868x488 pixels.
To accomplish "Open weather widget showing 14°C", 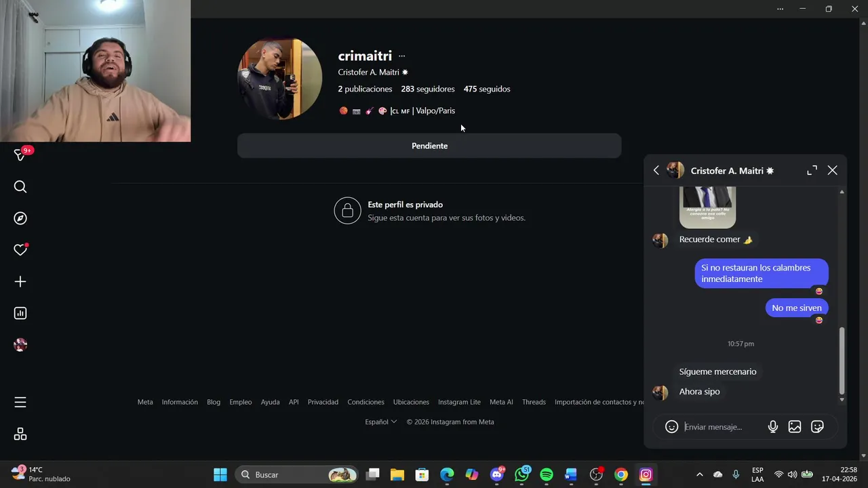I will (42, 474).
